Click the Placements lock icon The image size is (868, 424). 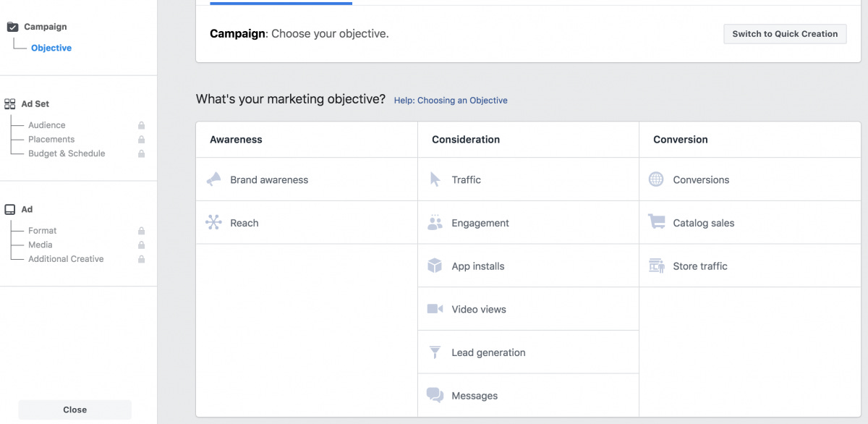tap(142, 140)
